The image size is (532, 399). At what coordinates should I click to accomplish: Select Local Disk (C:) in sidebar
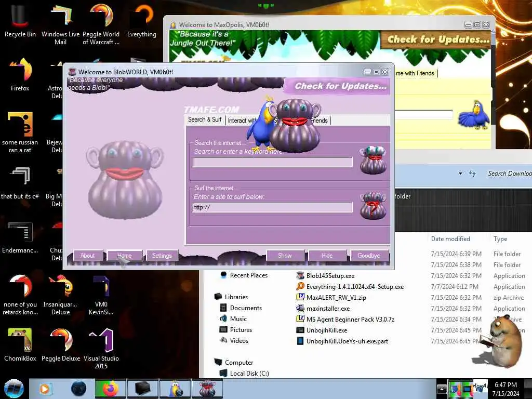coord(249,373)
